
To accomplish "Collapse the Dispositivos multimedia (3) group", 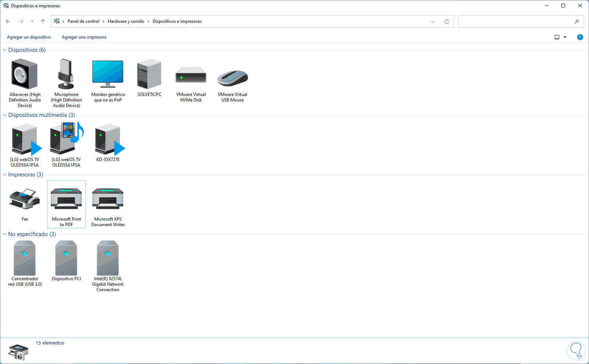I will pos(4,115).
